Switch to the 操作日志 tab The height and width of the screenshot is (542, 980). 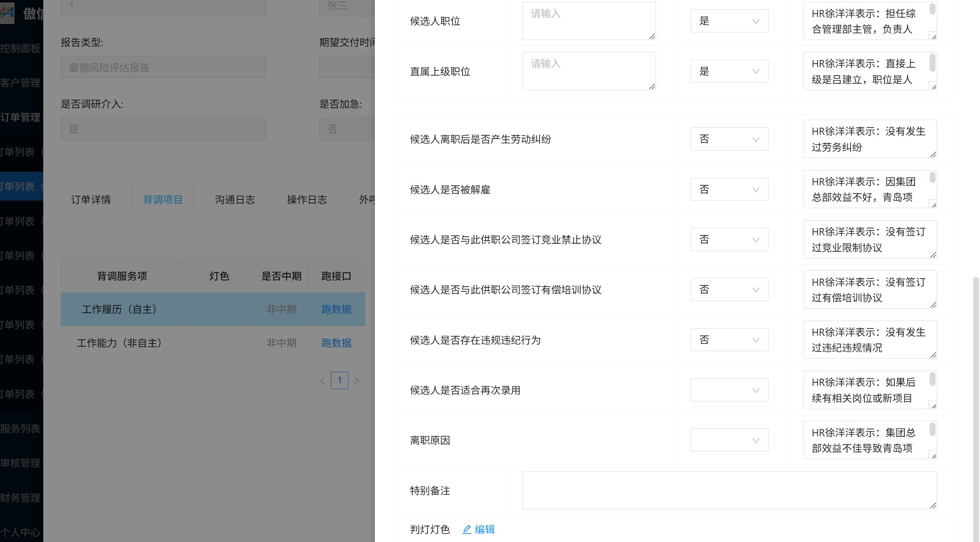[x=307, y=199]
